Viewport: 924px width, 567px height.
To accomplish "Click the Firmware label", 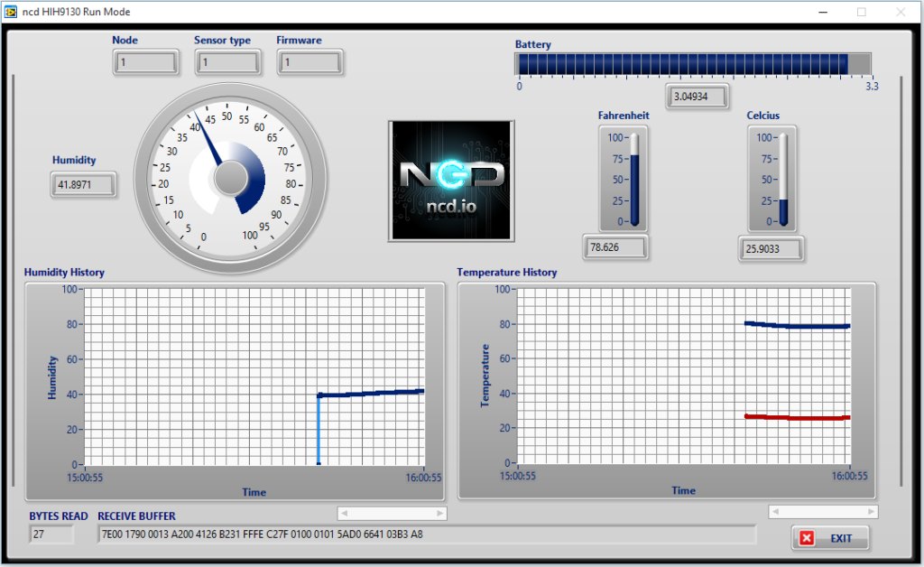I will (299, 40).
